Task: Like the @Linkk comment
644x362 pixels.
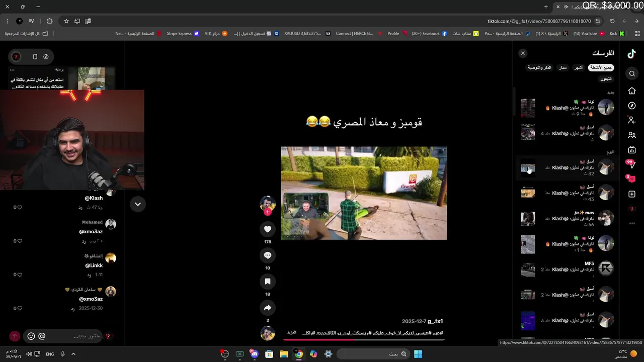Action: point(20,275)
